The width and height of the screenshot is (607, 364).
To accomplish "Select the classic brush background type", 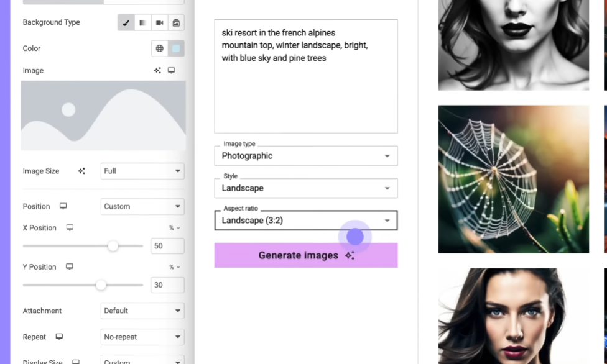I will [126, 23].
